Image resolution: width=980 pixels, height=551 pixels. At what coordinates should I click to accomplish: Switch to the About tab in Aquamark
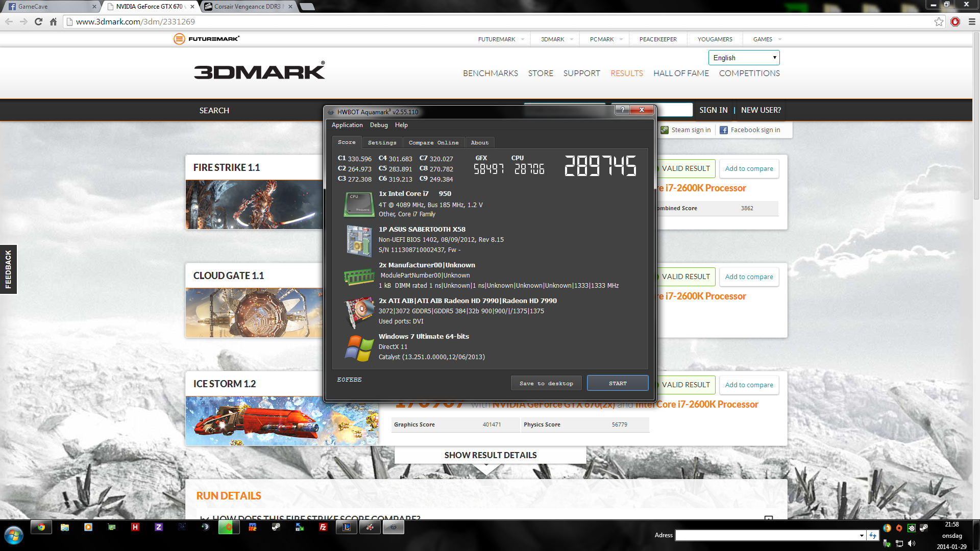pos(480,142)
